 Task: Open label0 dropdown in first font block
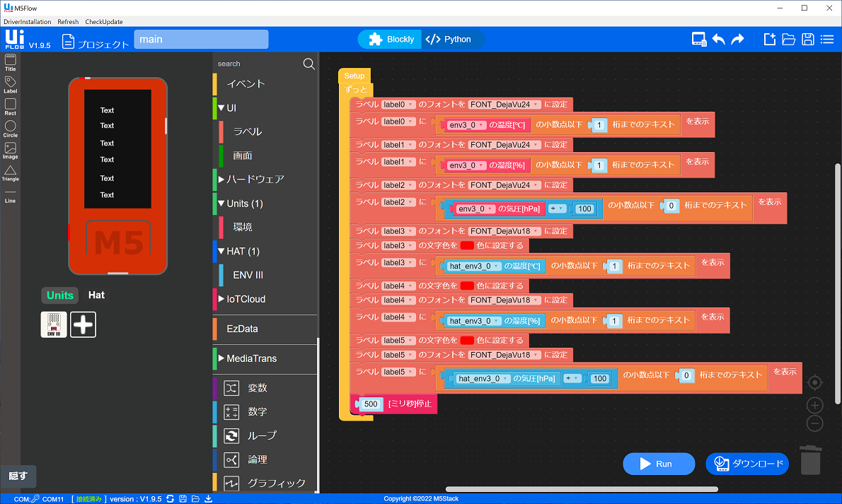398,105
